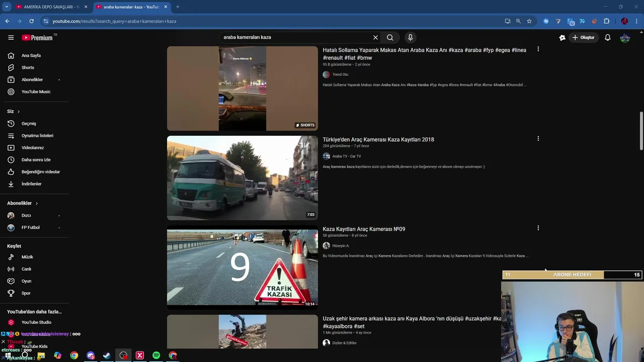The image size is (644, 362).
Task: Open the Extensions puzzle menu
Action: click(x=607, y=21)
